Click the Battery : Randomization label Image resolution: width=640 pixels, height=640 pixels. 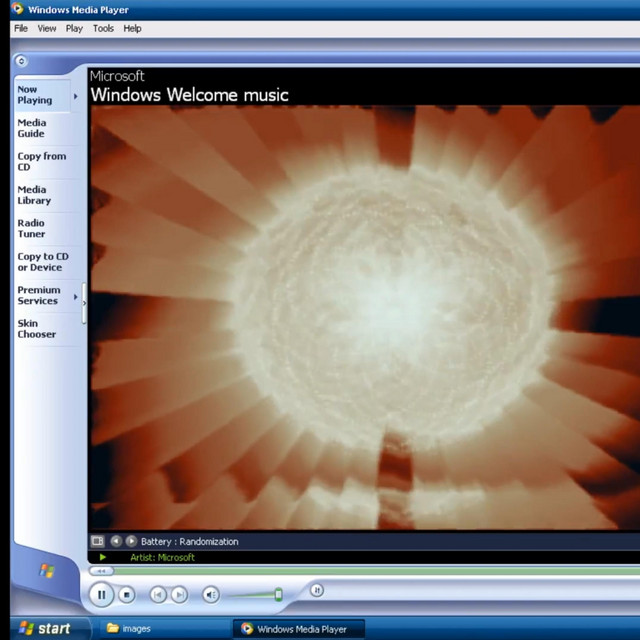click(189, 542)
